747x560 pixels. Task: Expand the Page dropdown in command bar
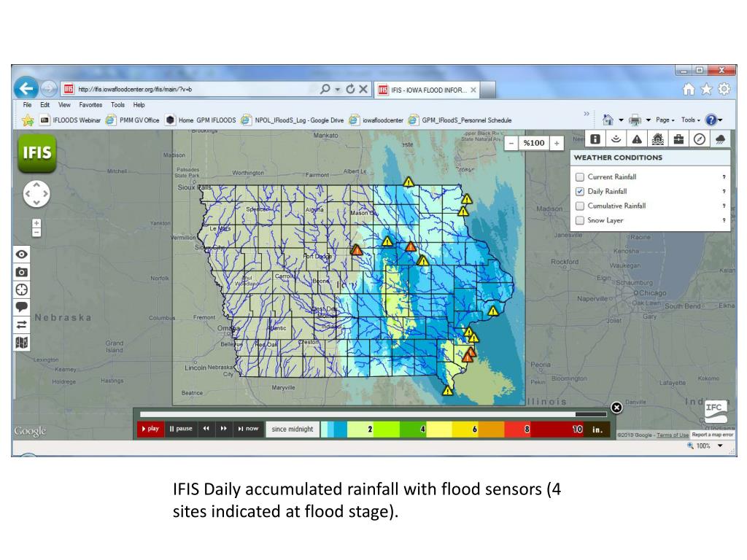pyautogui.click(x=665, y=120)
